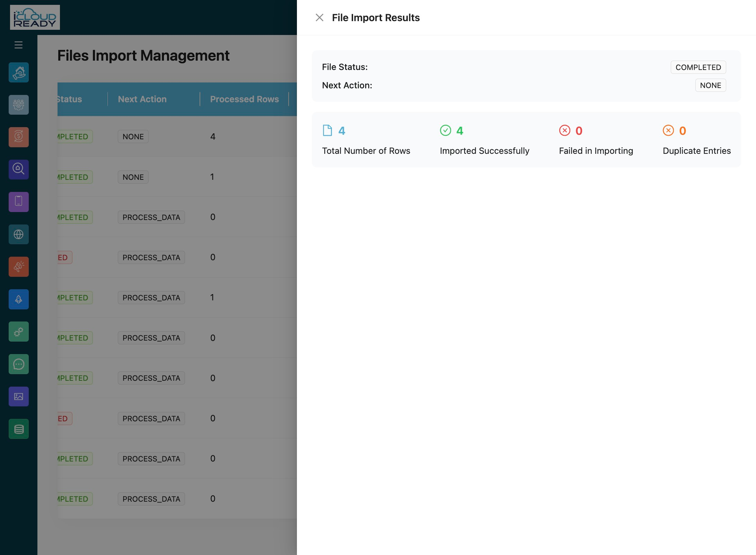
Task: Open the property search magnifier sidebar icon
Action: point(19,169)
